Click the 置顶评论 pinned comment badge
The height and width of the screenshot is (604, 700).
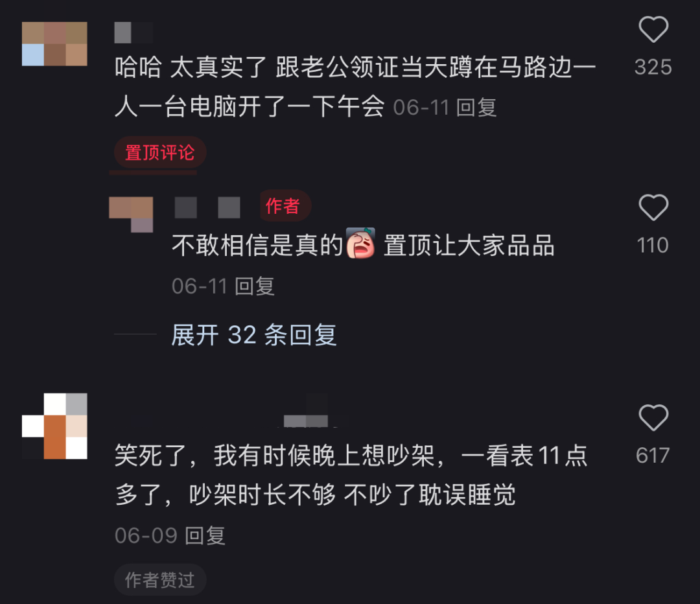pyautogui.click(x=160, y=152)
